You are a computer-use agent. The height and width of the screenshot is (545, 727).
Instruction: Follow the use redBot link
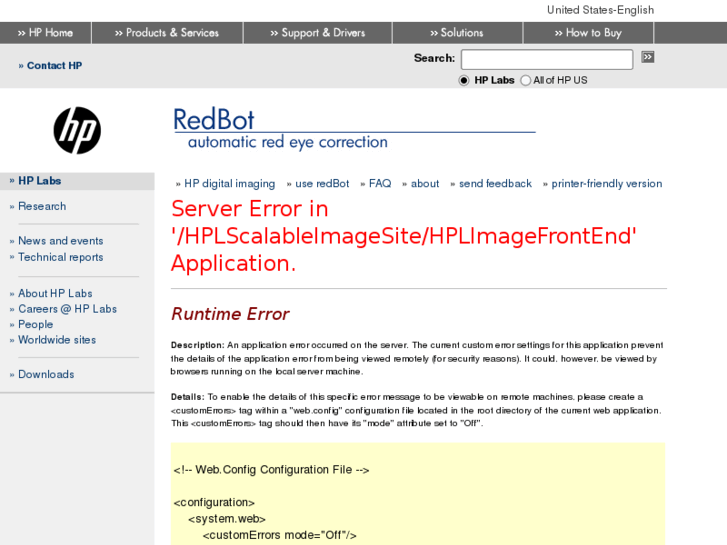click(x=322, y=184)
